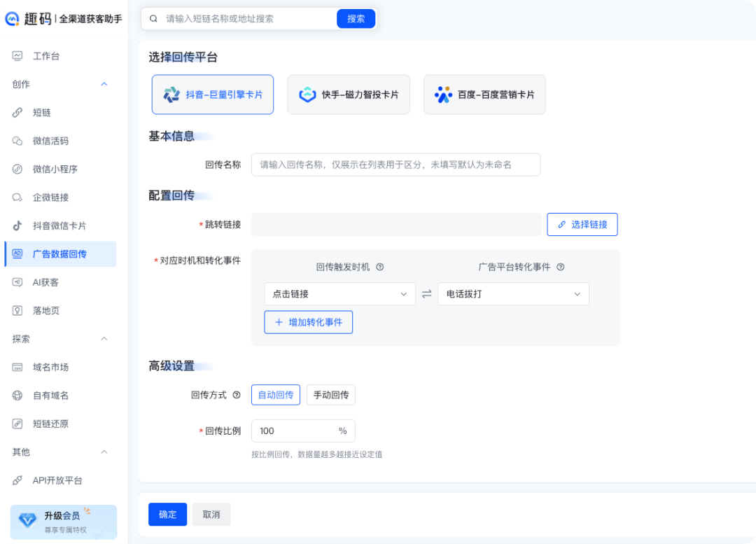
Task: Select 自动回传 mode
Action: point(276,395)
